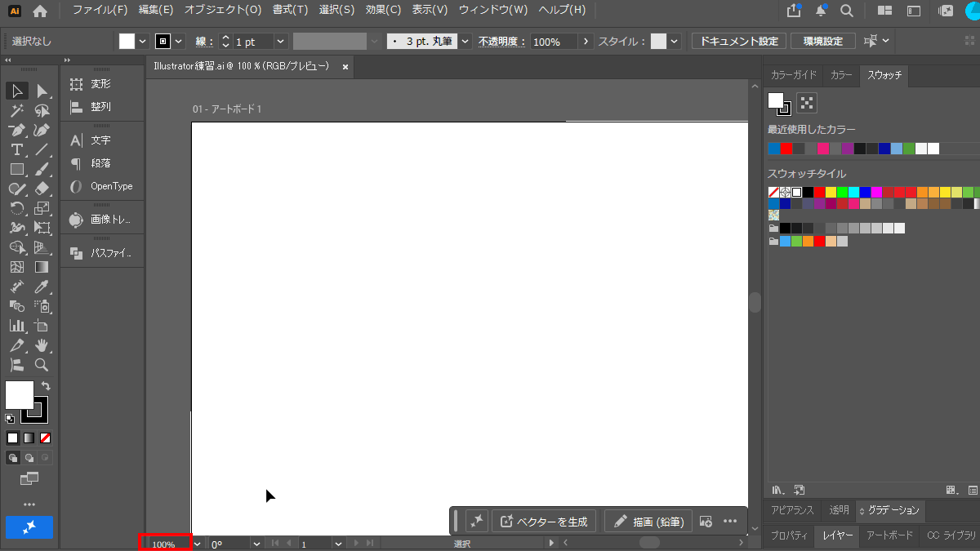Click the large white Fill swatch in toolbar
Image resolution: width=980 pixels, height=551 pixels.
pyautogui.click(x=20, y=395)
